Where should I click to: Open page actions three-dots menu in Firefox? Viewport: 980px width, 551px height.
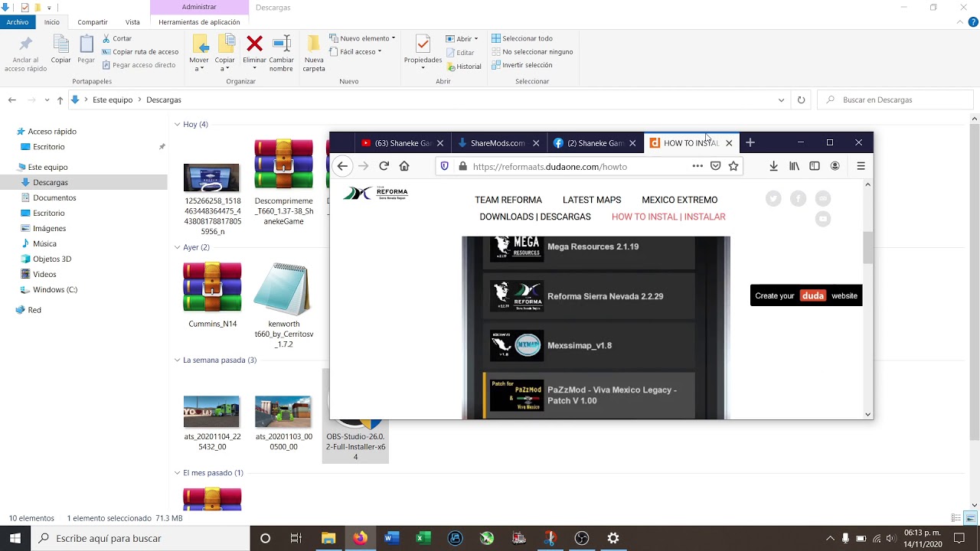(697, 166)
